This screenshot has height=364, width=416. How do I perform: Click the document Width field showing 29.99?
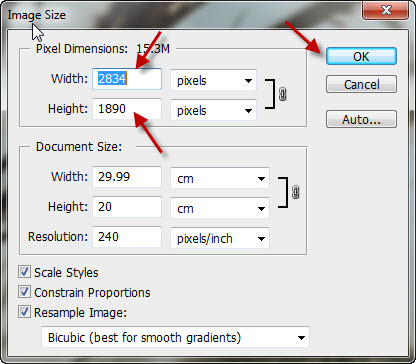tap(127, 177)
